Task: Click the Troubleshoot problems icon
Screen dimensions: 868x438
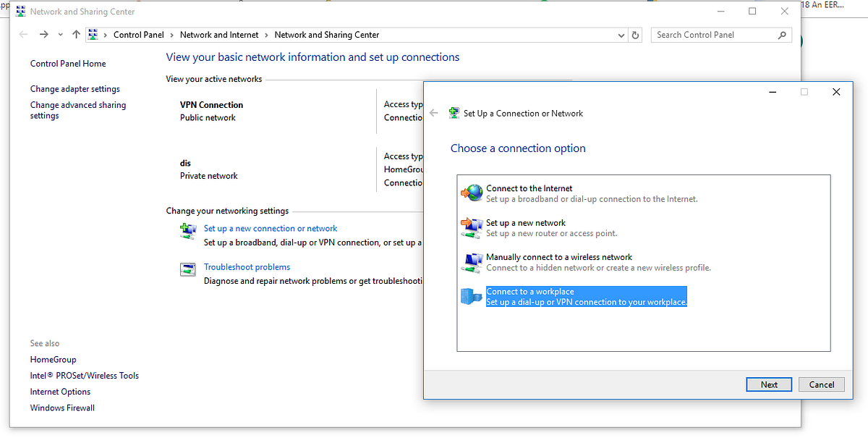Action: coord(187,269)
